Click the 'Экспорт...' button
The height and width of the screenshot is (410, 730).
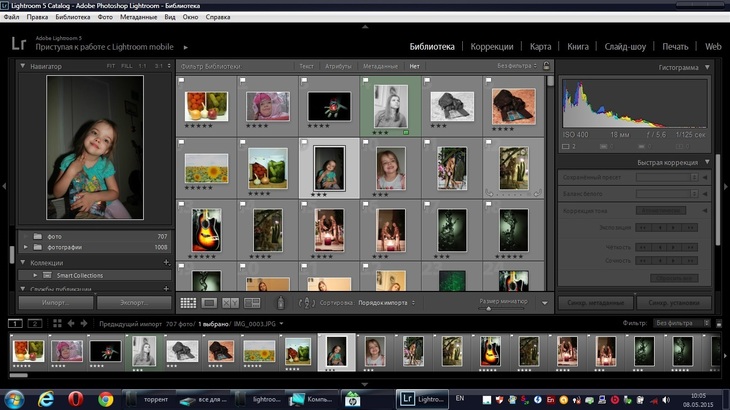pos(132,301)
